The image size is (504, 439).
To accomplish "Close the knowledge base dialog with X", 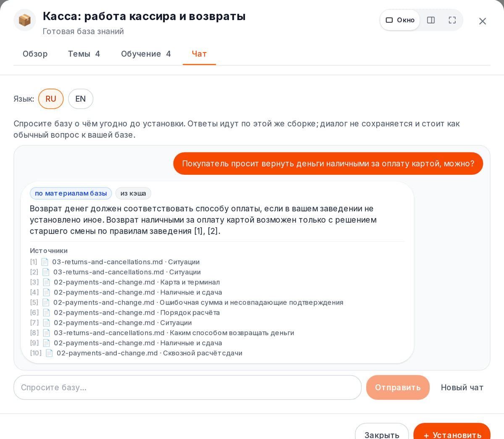I will (483, 21).
